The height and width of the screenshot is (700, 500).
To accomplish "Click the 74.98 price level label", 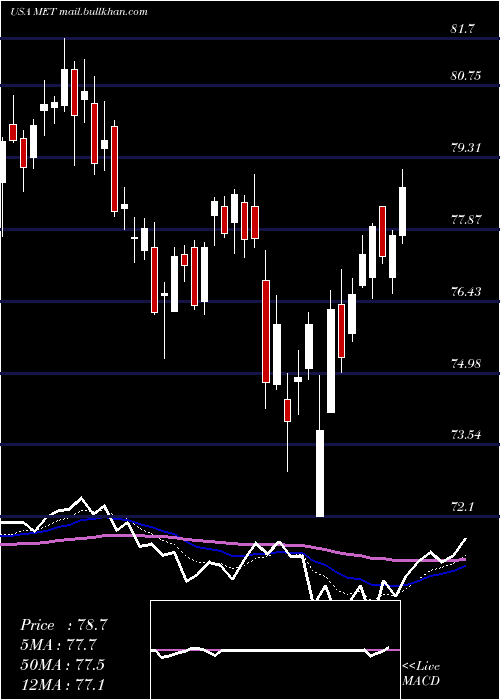I will click(x=466, y=363).
